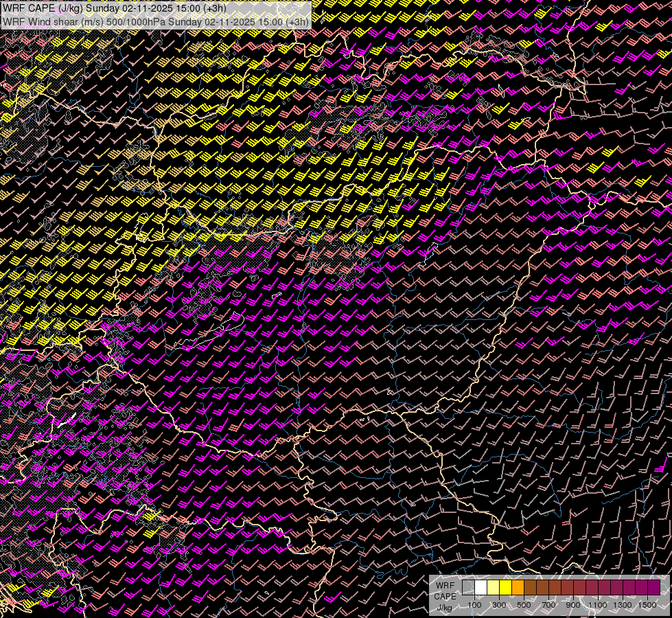Click the 900 label on the legend
Screen dimensions: 672x618
[573, 605]
